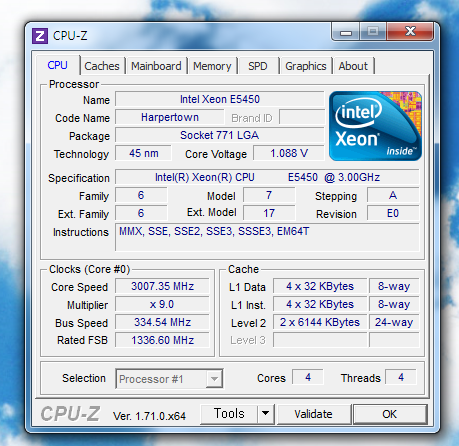Click the Specification field text
This screenshot has height=446, width=459.
(267, 177)
